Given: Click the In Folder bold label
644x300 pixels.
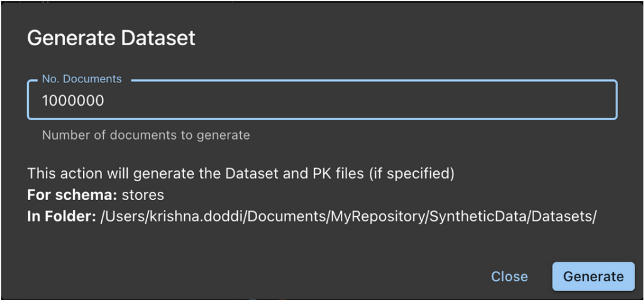Looking at the screenshot, I should 62,216.
